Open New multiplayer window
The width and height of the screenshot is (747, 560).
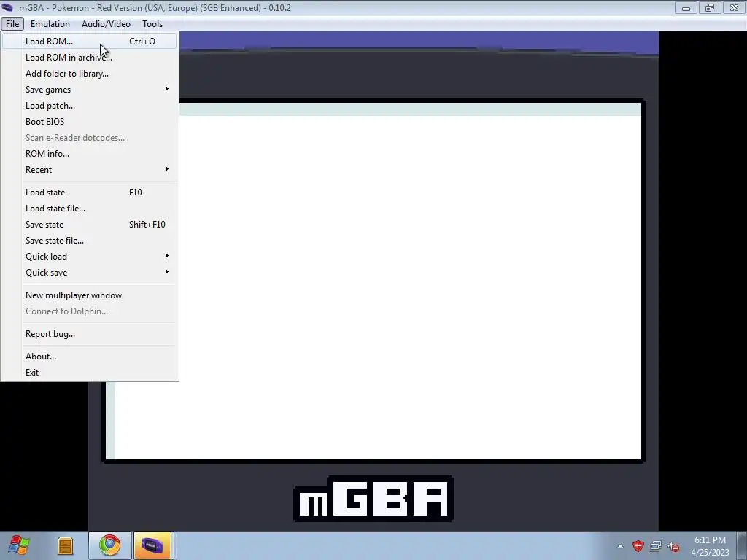pyautogui.click(x=90, y=295)
